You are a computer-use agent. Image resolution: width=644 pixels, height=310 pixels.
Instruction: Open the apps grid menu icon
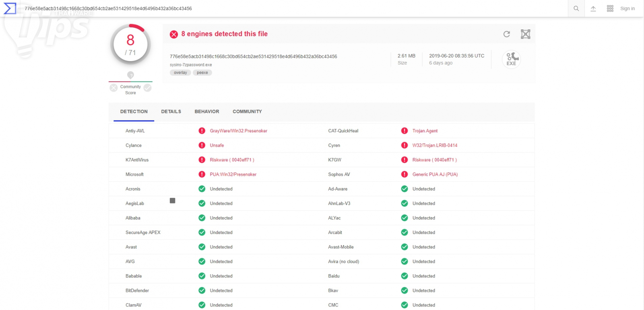[610, 8]
